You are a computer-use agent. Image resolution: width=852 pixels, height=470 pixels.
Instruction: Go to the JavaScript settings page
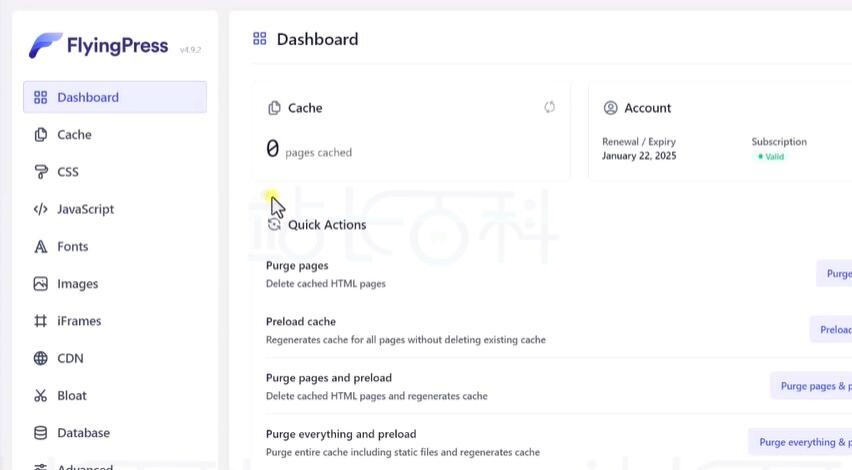(x=85, y=209)
